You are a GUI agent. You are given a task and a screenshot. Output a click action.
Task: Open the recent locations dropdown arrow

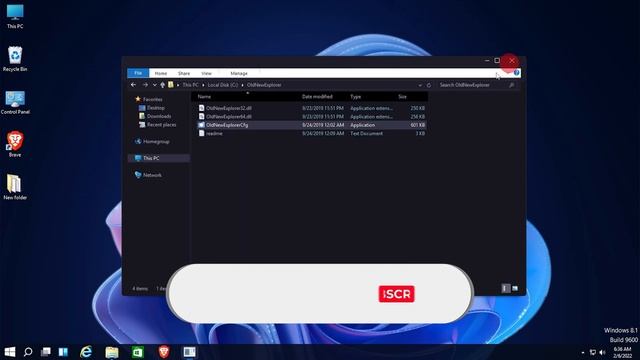coord(154,85)
